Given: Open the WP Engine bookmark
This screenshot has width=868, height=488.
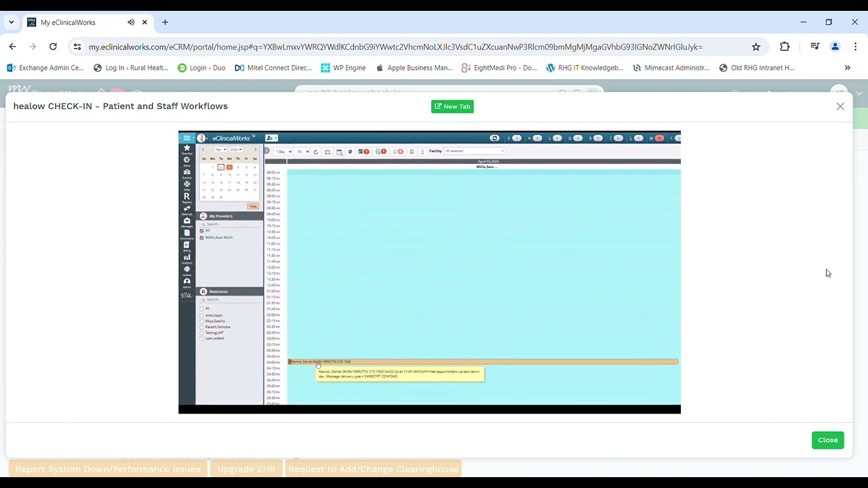Looking at the screenshot, I should (x=343, y=68).
